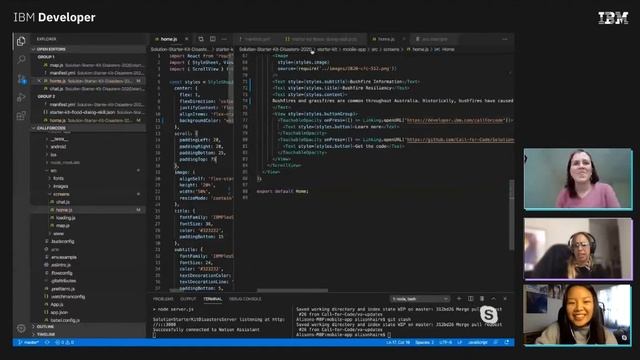Maximize the panel with the chevron-up icon
The image size is (640, 360).
493,299
